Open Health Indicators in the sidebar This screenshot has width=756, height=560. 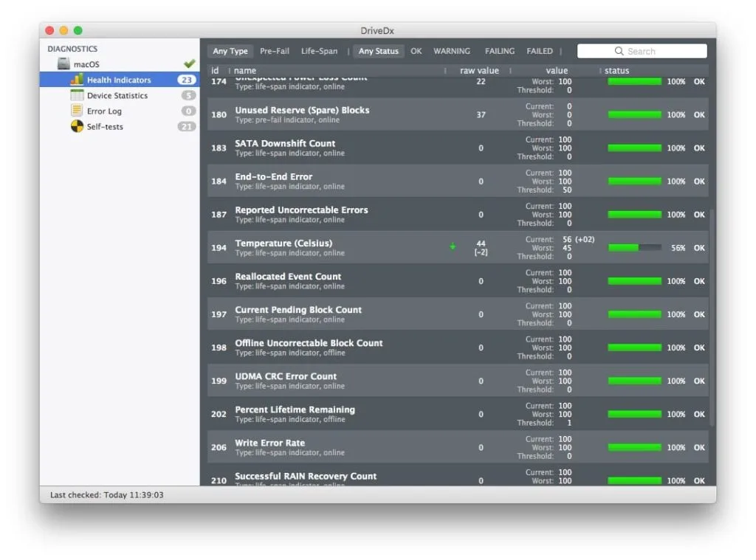coord(120,80)
